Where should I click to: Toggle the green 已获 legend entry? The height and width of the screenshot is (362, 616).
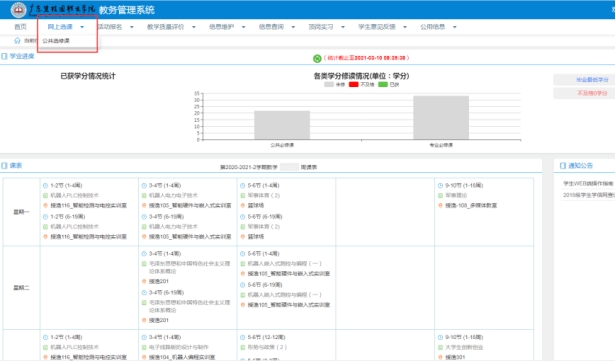click(389, 85)
